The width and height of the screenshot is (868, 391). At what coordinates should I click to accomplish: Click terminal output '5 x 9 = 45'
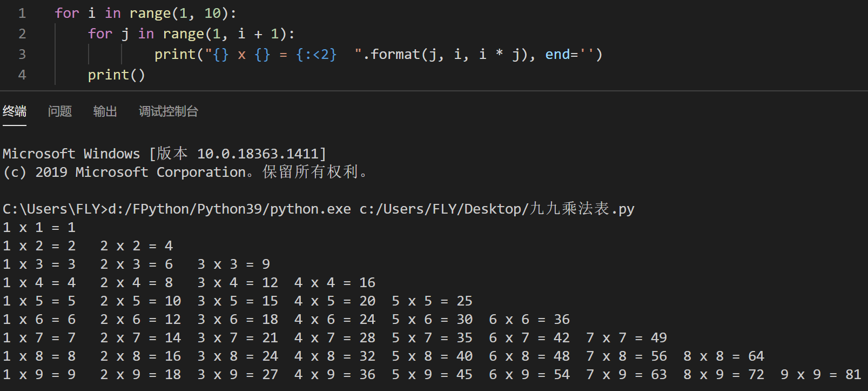[x=432, y=374]
